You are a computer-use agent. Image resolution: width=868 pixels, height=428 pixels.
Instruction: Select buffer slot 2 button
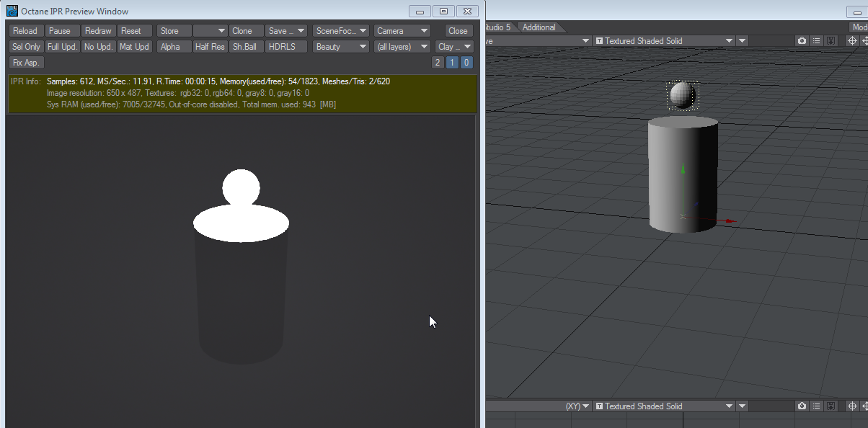pos(438,63)
